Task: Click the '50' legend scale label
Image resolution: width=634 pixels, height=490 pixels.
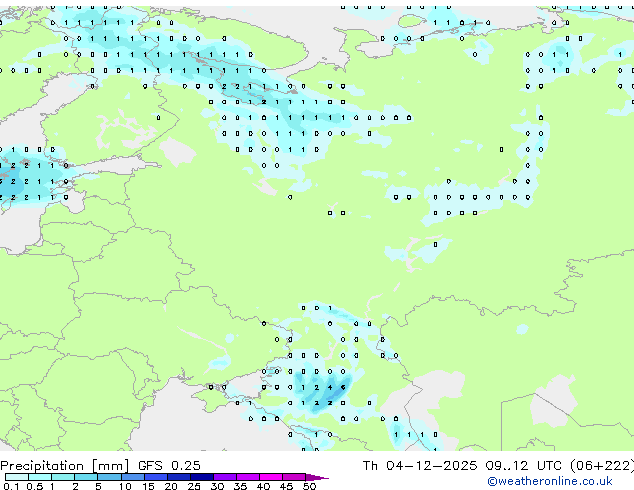Action: (309, 486)
